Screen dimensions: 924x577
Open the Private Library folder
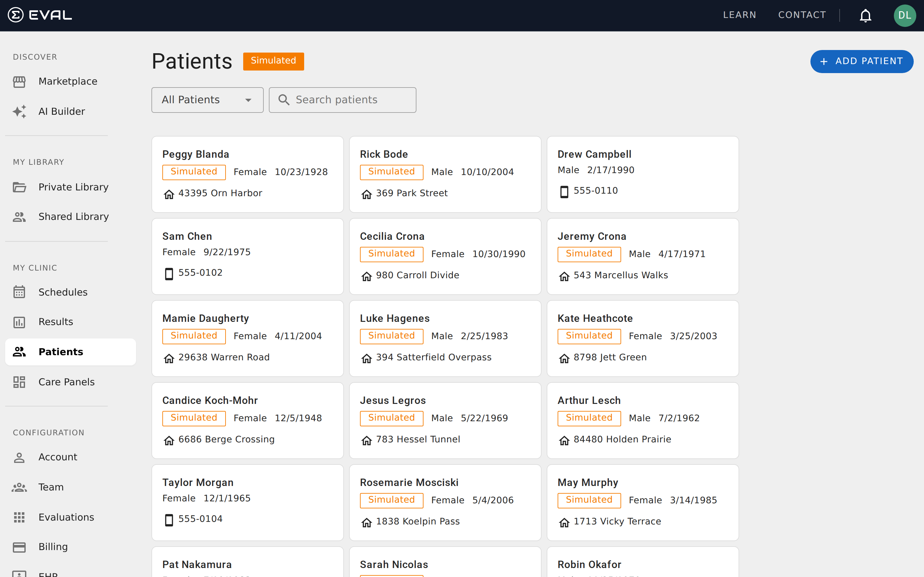(x=73, y=187)
